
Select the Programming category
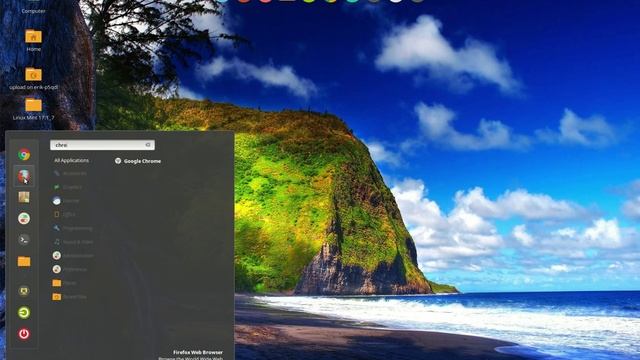click(73, 228)
